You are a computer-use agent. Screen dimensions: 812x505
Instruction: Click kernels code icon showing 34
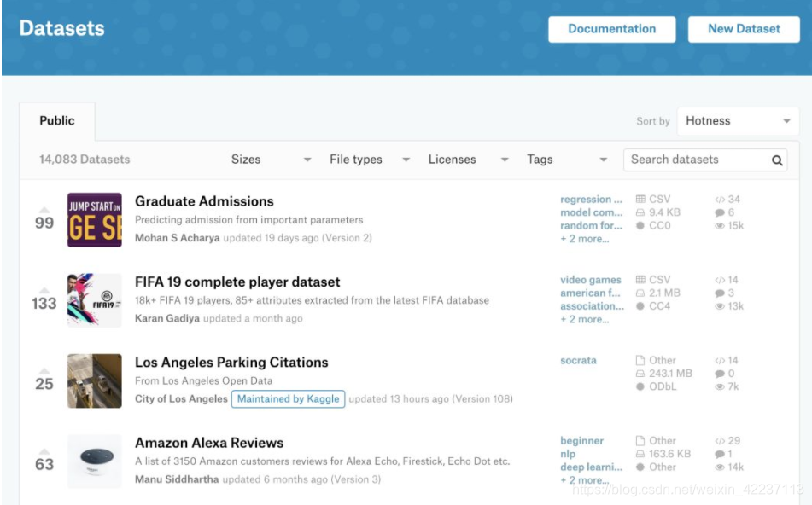[720, 200]
